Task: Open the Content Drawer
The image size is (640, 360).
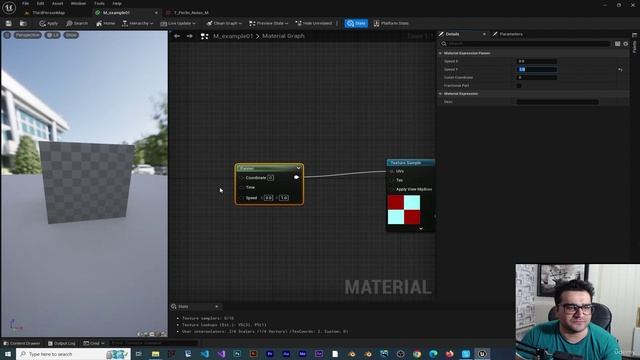Action: [x=22, y=343]
